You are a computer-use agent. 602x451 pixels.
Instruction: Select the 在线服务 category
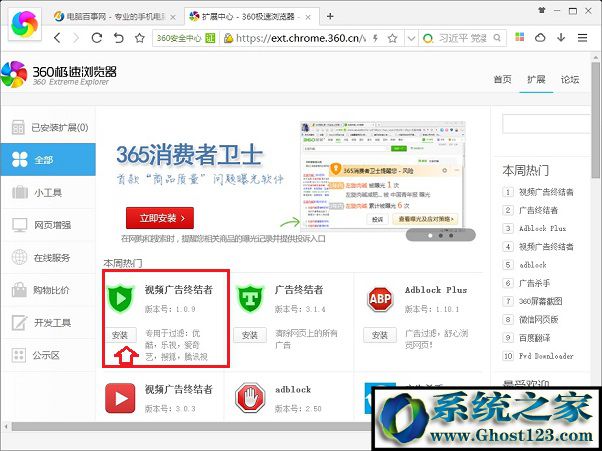pyautogui.click(x=48, y=258)
